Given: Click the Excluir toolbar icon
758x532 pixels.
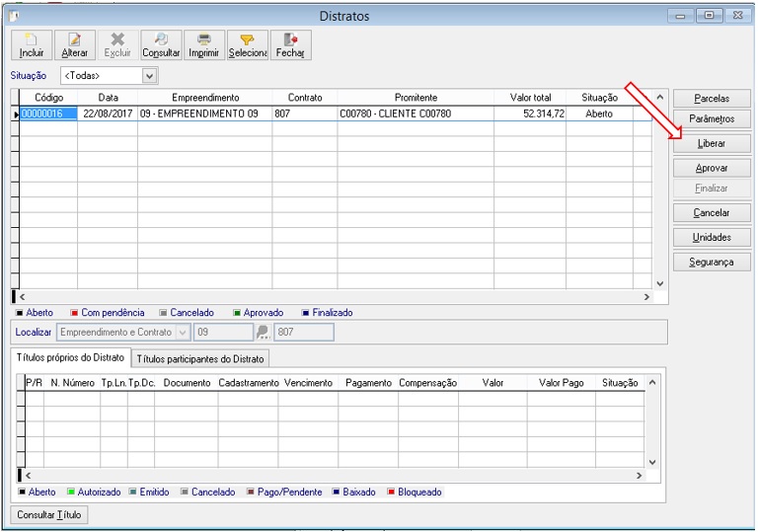Looking at the screenshot, I should click(117, 45).
